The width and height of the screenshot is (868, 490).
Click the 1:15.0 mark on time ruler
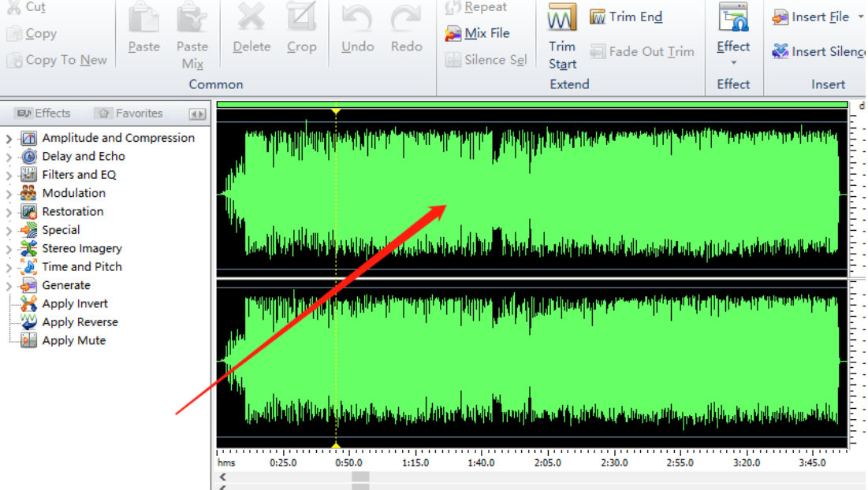point(415,463)
